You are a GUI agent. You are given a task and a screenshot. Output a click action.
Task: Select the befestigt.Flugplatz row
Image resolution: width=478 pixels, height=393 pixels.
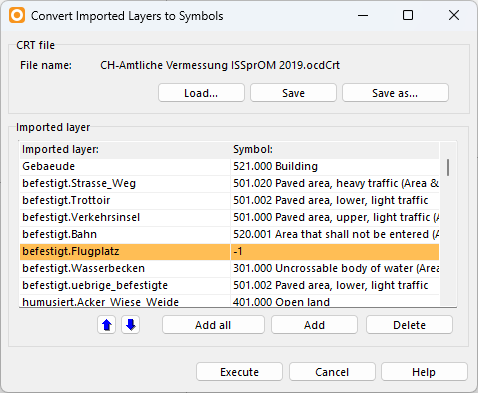click(x=229, y=251)
